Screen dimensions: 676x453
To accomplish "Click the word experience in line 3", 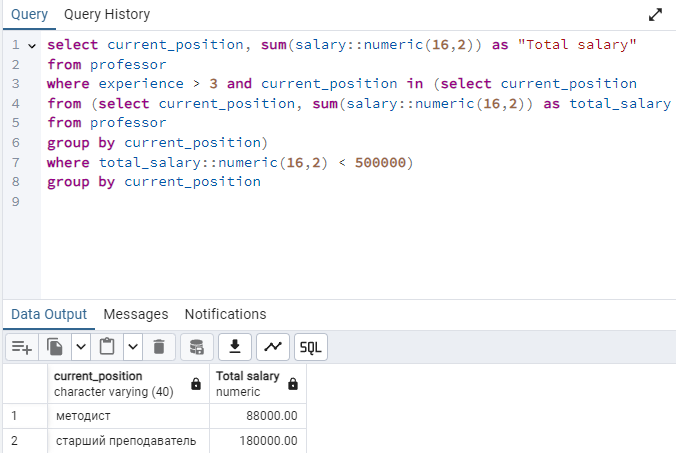I will (x=141, y=84).
